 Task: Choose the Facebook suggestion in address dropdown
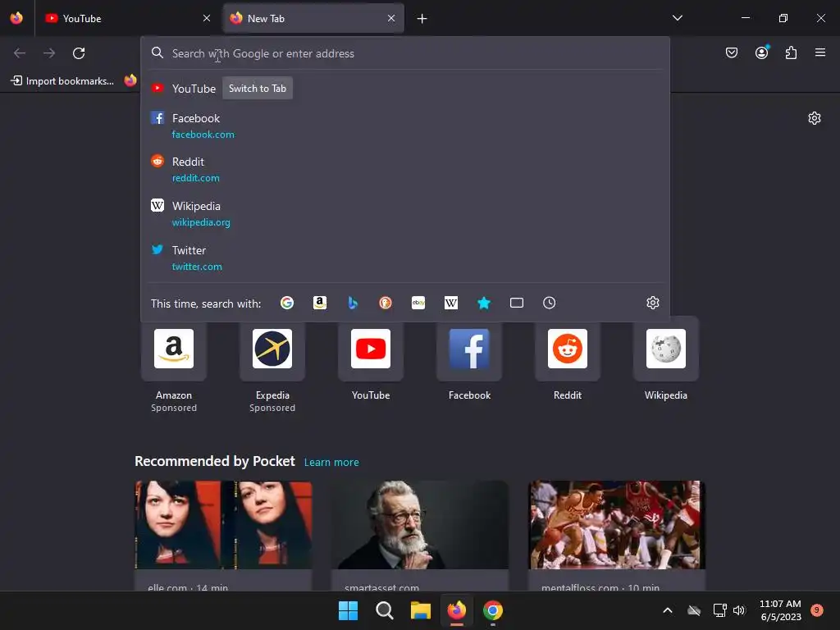[405, 126]
